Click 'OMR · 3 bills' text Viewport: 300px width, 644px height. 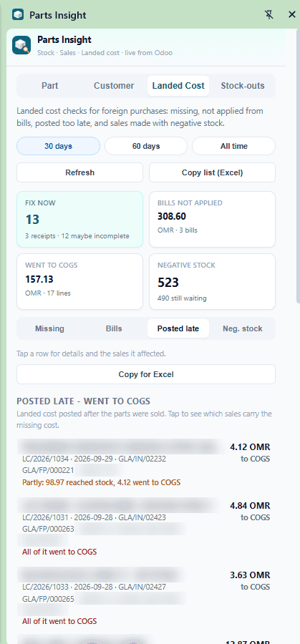pyautogui.click(x=178, y=230)
